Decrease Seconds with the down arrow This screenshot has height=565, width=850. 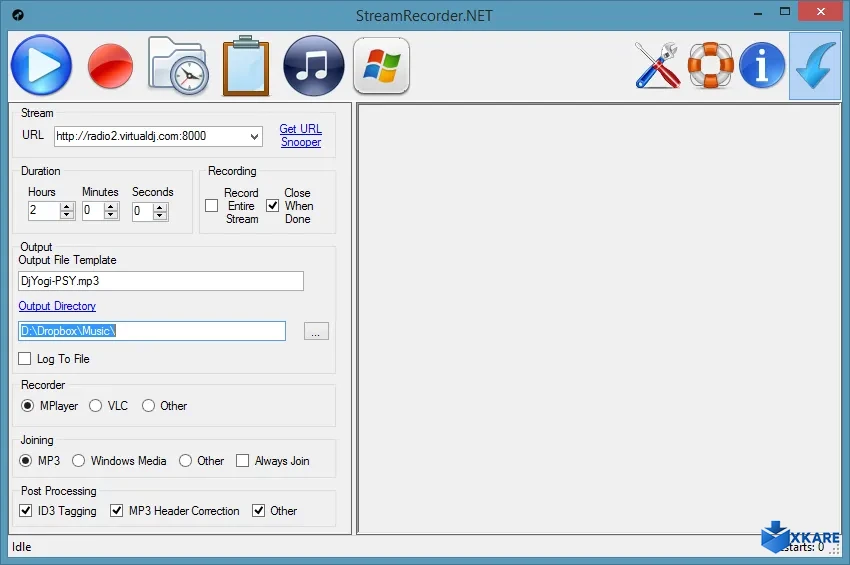tap(160, 215)
